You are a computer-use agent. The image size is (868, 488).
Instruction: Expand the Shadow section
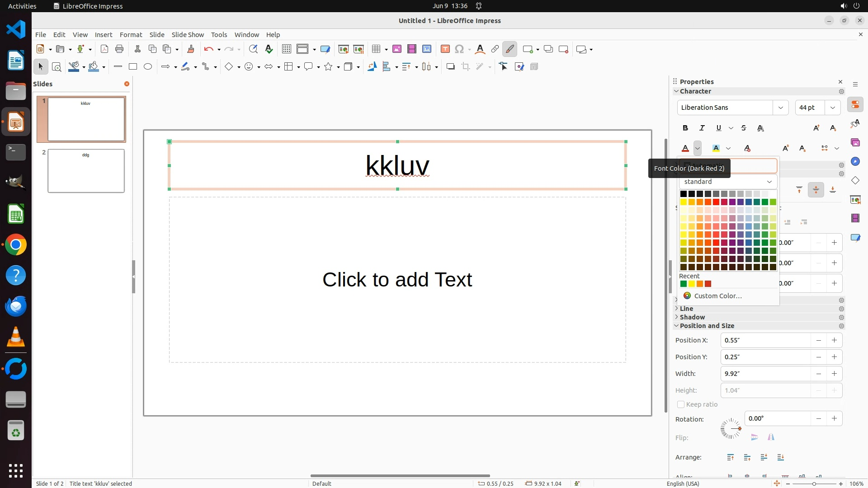pyautogui.click(x=692, y=317)
